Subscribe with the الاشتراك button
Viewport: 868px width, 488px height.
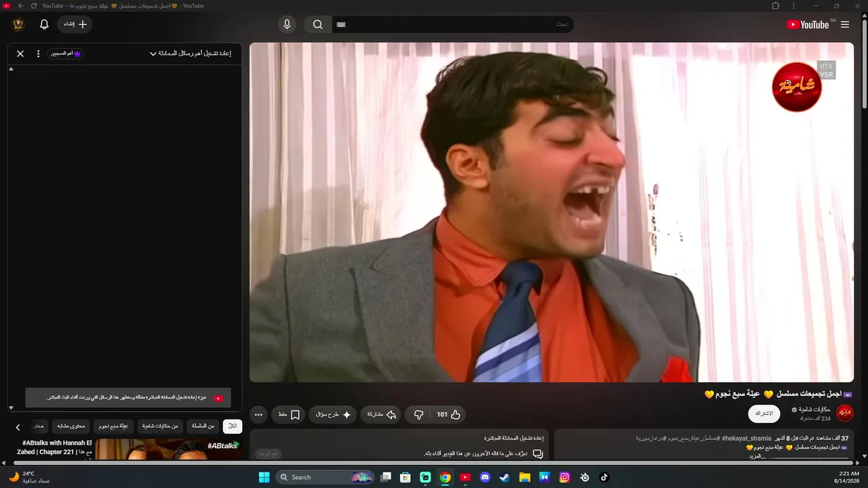pyautogui.click(x=764, y=413)
